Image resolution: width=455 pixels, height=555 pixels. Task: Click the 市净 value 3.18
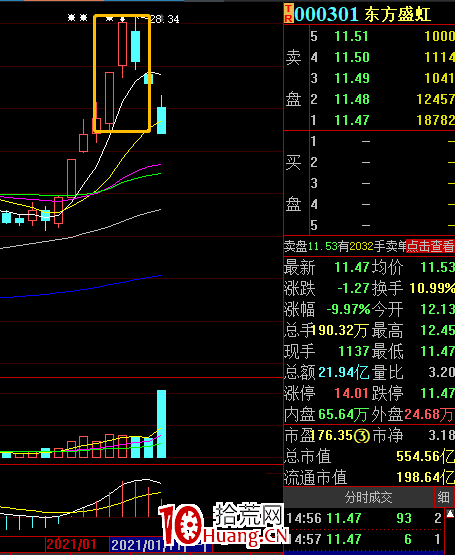[x=442, y=436]
